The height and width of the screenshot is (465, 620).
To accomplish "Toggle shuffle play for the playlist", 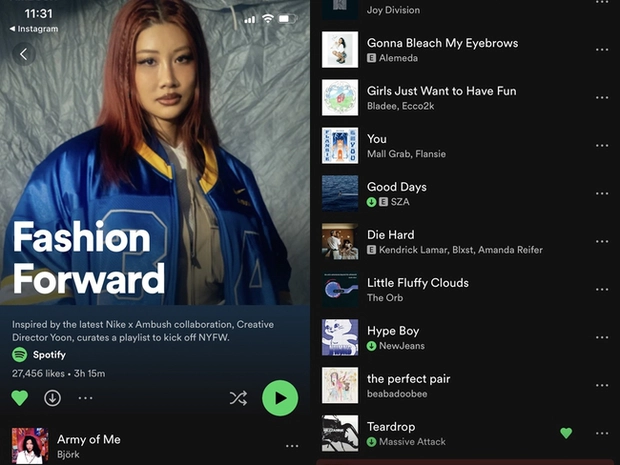I will tap(238, 398).
